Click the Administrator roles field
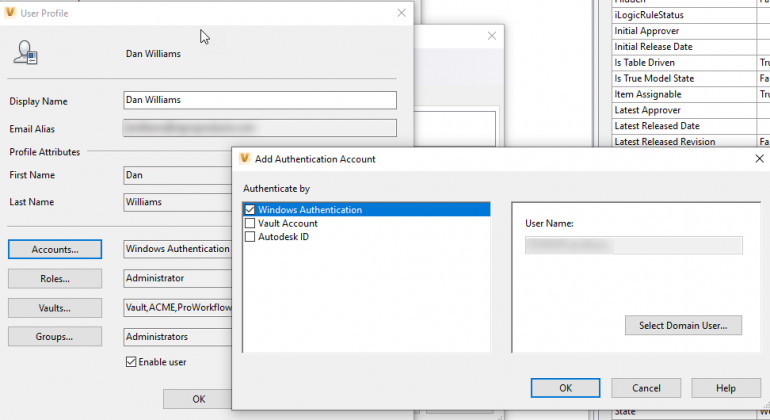The height and width of the screenshot is (420, 770). pos(178,279)
